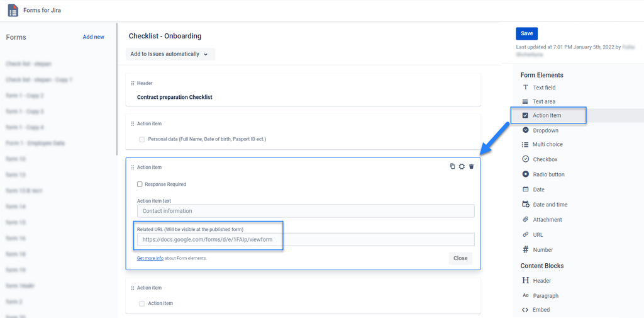Open settings gear of selected Action item

click(x=462, y=166)
